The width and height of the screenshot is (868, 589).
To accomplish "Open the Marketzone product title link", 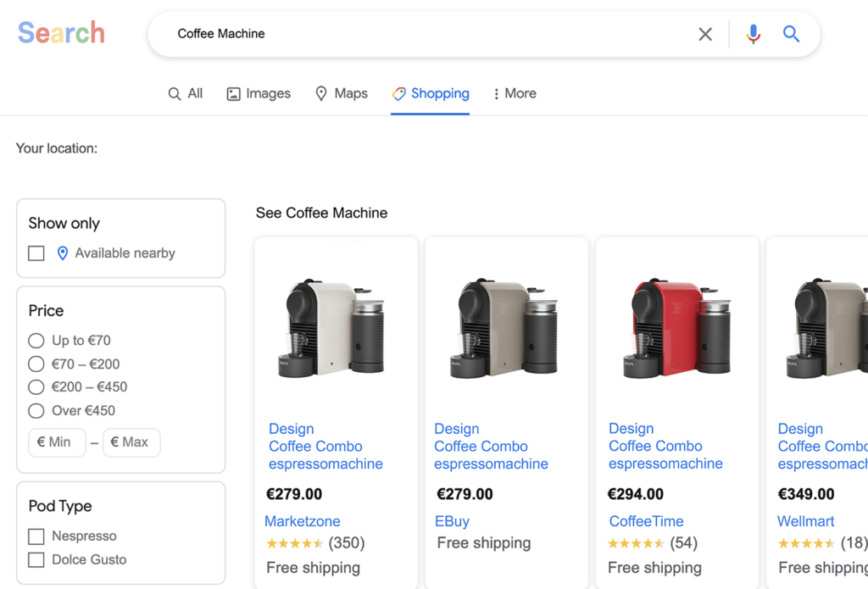I will pos(325,446).
